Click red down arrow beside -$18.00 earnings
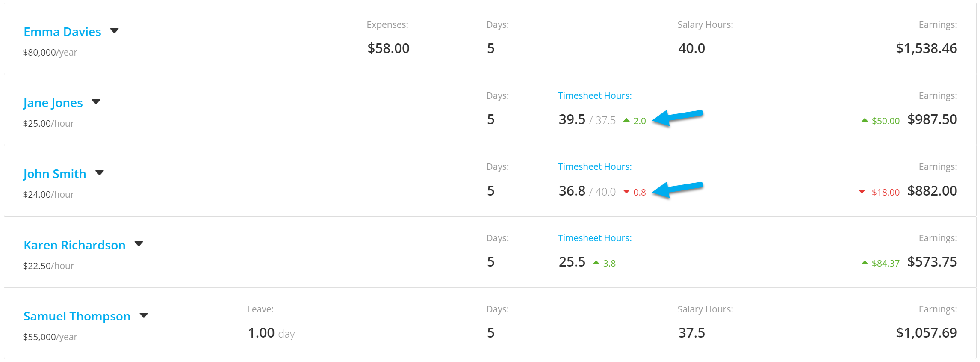This screenshot has height=362, width=980. [x=862, y=192]
